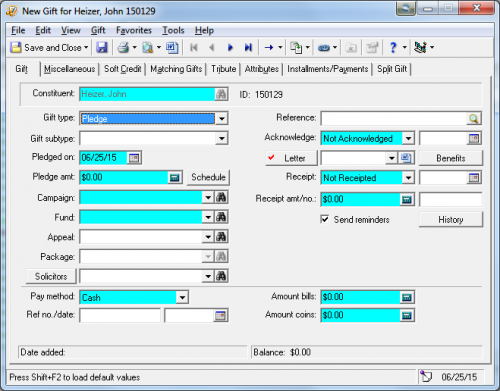
Task: Expand the Campaign dropdown arrow
Action: click(x=208, y=198)
